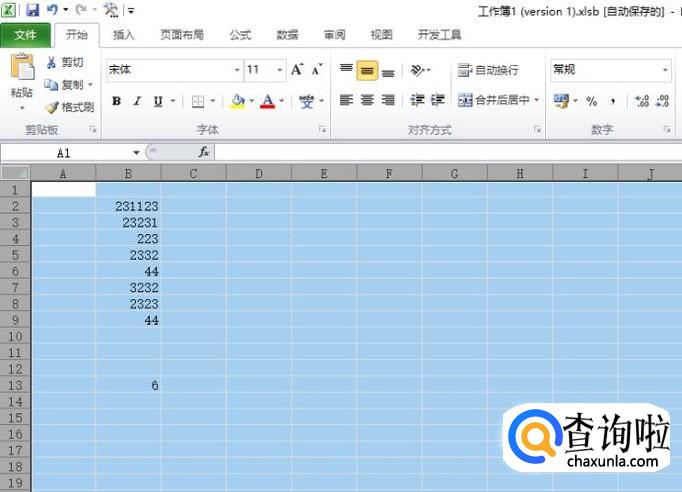Screen dimensions: 682x492
Task: Open text orientation options
Action: click(x=420, y=70)
